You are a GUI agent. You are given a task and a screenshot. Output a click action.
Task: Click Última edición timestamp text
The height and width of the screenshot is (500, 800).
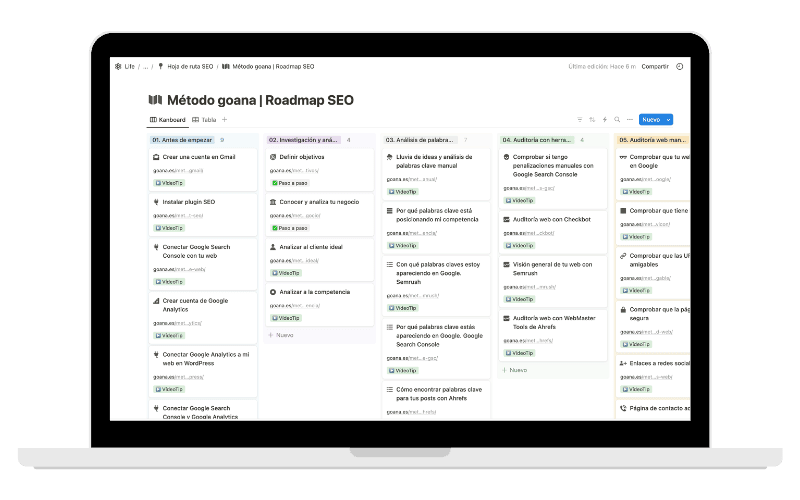(602, 66)
